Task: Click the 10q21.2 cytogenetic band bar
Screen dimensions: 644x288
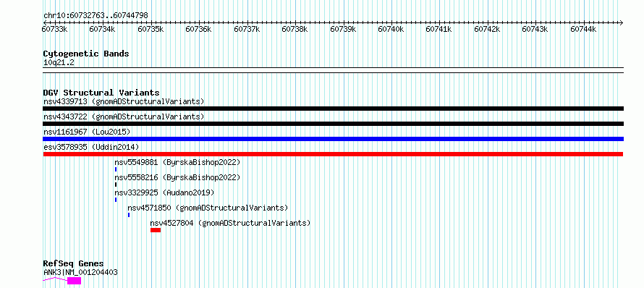Action: point(333,70)
